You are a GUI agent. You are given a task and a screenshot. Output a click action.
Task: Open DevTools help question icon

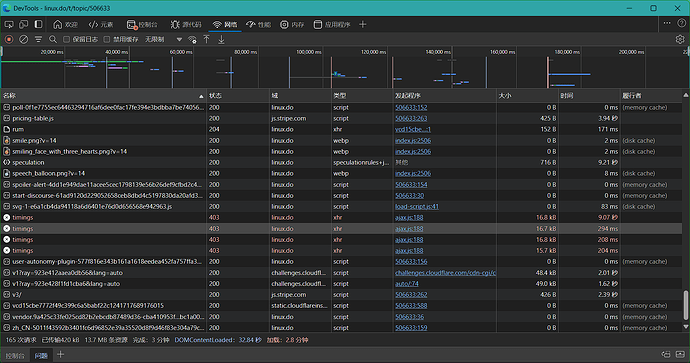coord(682,23)
